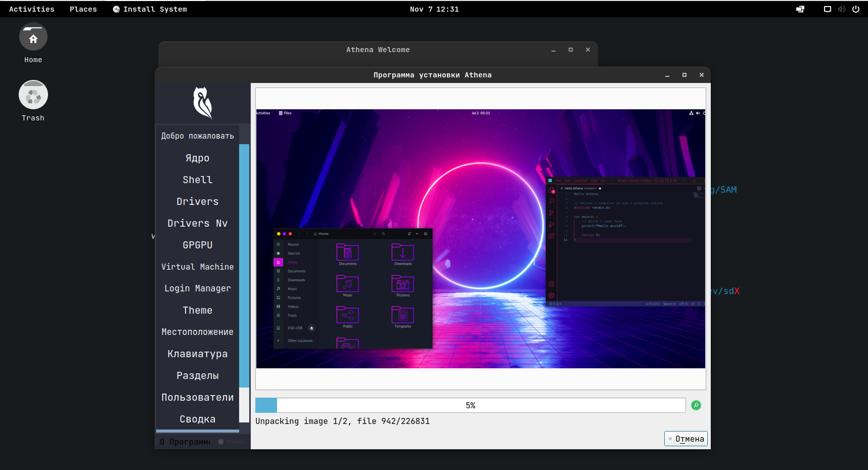Viewport: 868px width, 470px height.
Task: Open the Trash desktop icon
Action: (x=33, y=96)
